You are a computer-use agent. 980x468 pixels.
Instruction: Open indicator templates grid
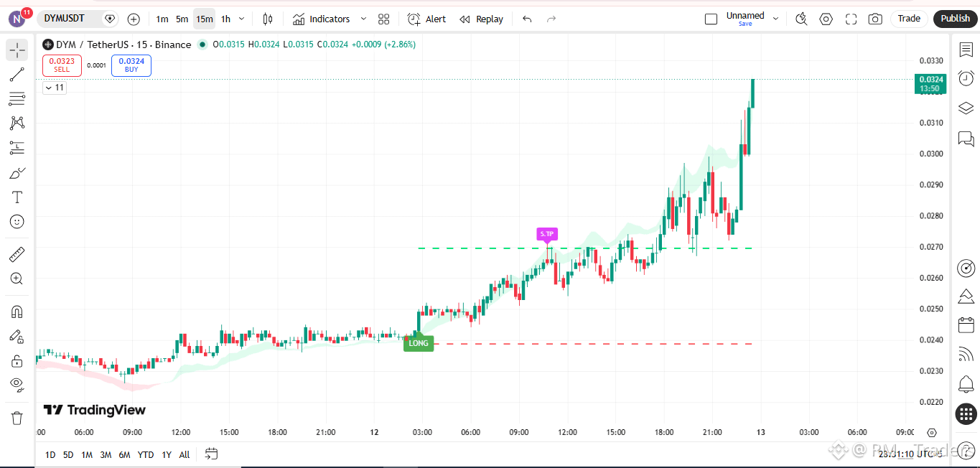pyautogui.click(x=384, y=19)
